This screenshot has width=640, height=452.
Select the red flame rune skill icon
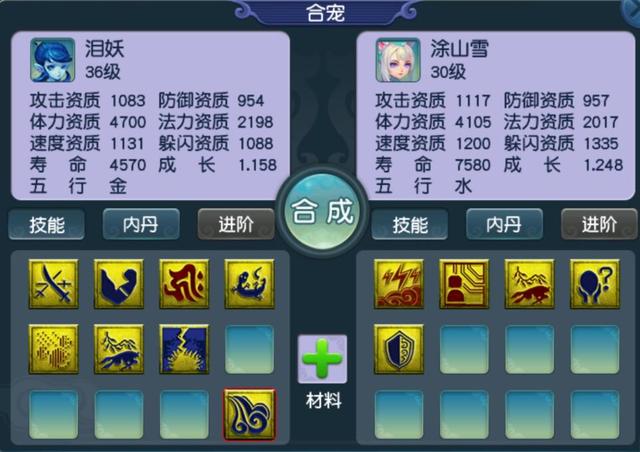[x=184, y=284]
